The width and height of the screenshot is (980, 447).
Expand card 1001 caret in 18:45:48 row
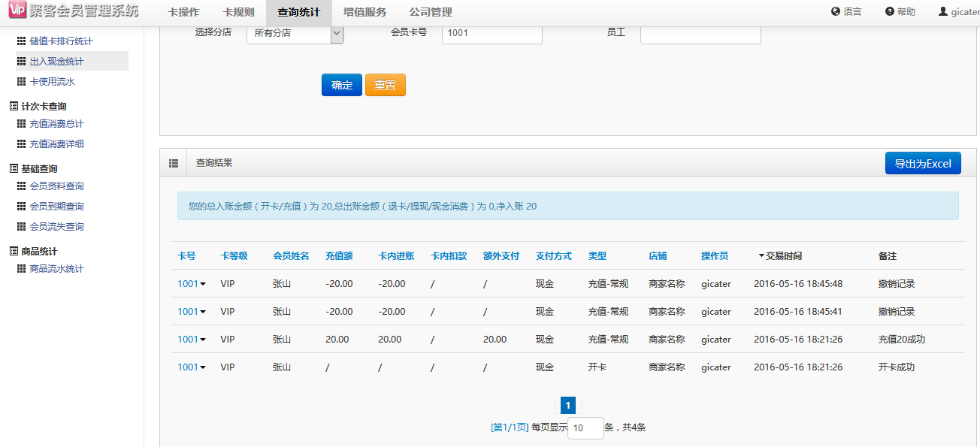click(x=203, y=285)
